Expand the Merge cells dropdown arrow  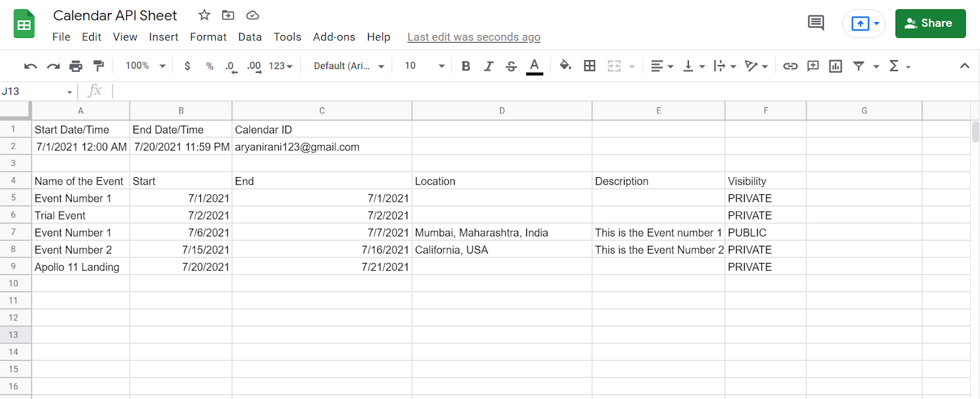[632, 66]
